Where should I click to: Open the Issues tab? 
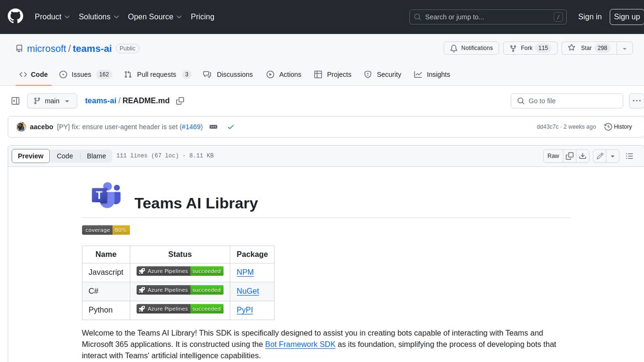(x=85, y=74)
